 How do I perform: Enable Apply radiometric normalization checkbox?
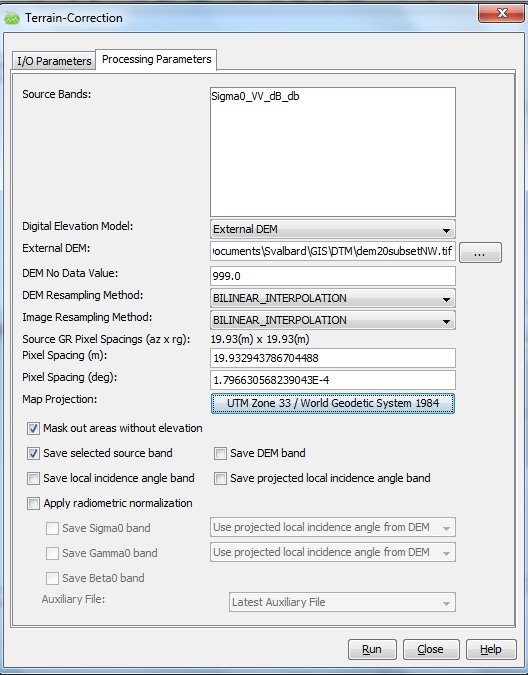33,503
